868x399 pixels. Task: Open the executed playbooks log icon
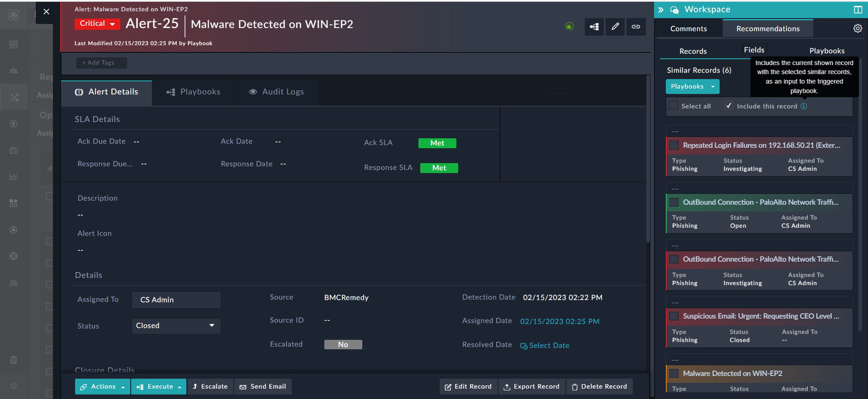click(594, 27)
